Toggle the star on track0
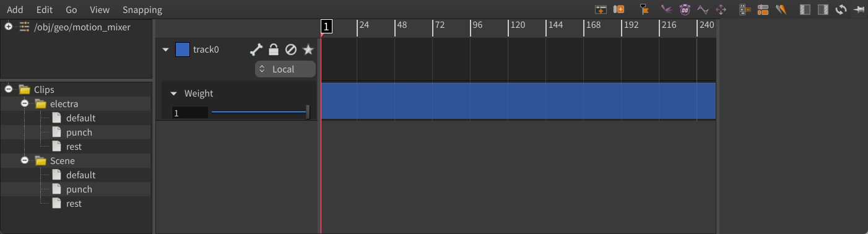The width and height of the screenshot is (868, 234). coord(308,50)
